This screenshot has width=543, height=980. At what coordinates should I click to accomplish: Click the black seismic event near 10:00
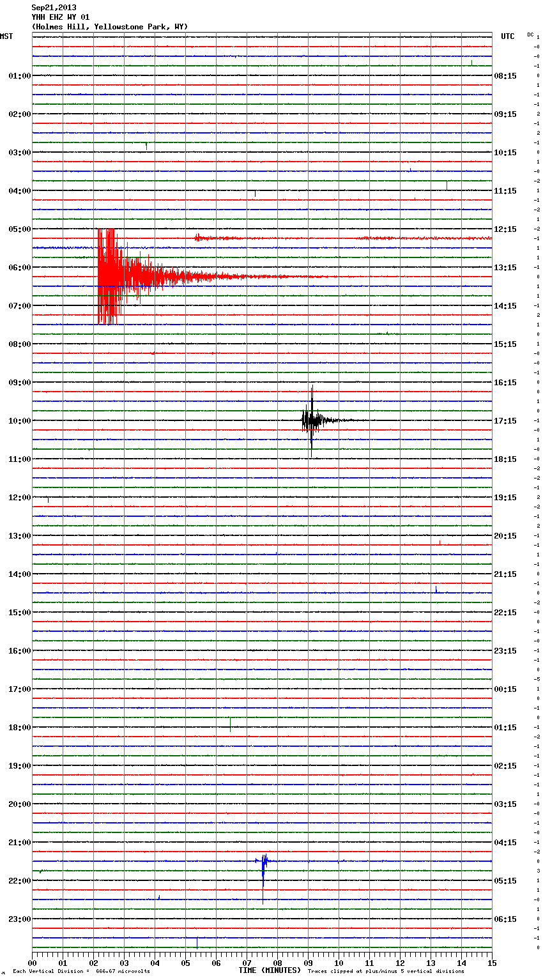click(312, 420)
